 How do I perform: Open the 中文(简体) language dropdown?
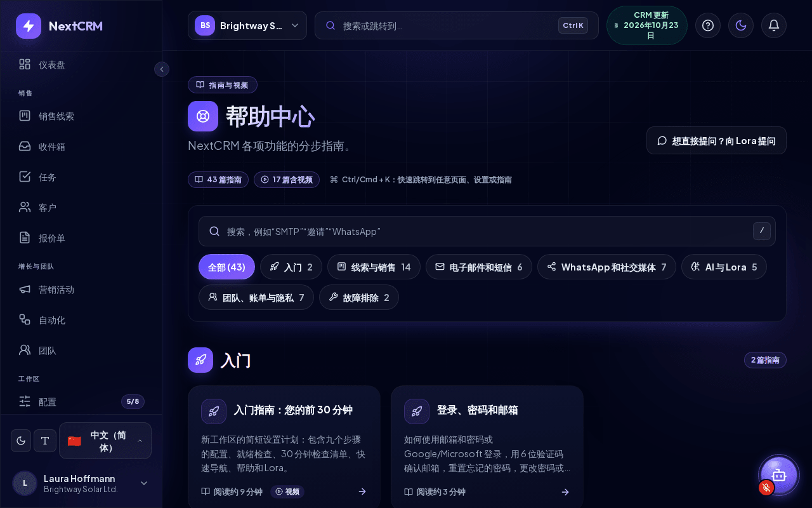coord(105,441)
